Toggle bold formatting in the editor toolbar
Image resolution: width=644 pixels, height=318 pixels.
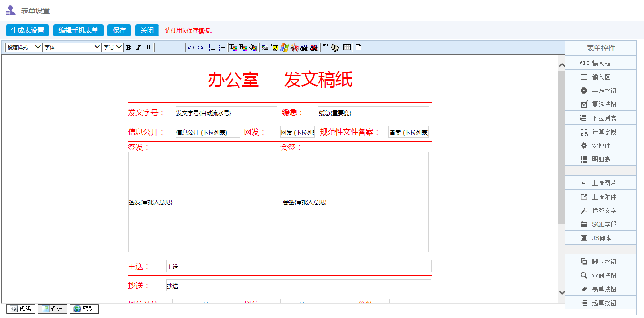128,47
